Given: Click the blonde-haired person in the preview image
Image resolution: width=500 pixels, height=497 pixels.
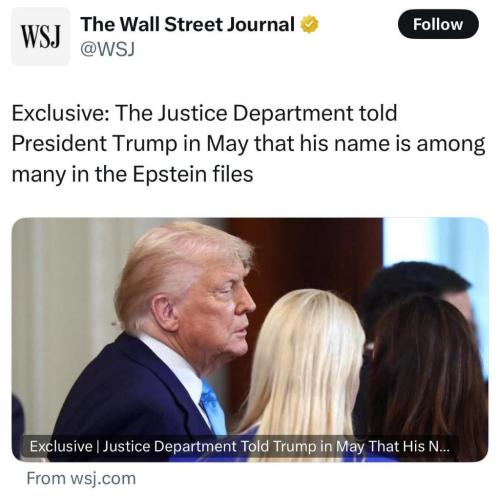Looking at the screenshot, I should click(302, 367).
